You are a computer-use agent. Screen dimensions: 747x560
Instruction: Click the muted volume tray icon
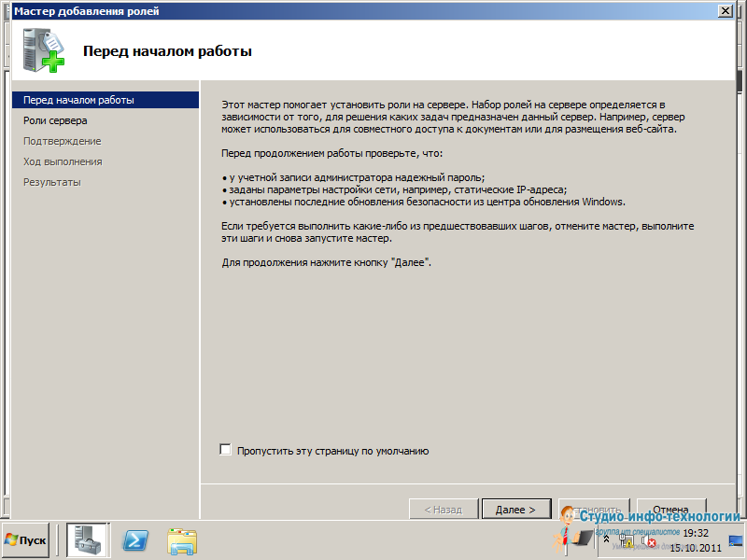tap(649, 540)
